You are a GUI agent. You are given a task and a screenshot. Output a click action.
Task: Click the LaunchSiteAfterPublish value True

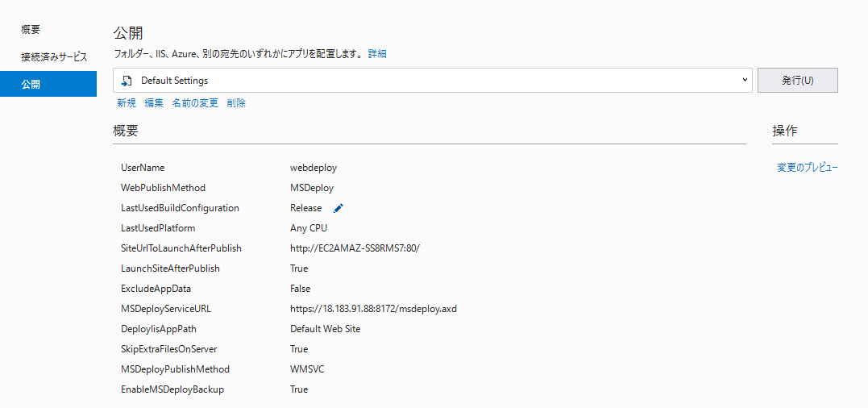(x=299, y=269)
